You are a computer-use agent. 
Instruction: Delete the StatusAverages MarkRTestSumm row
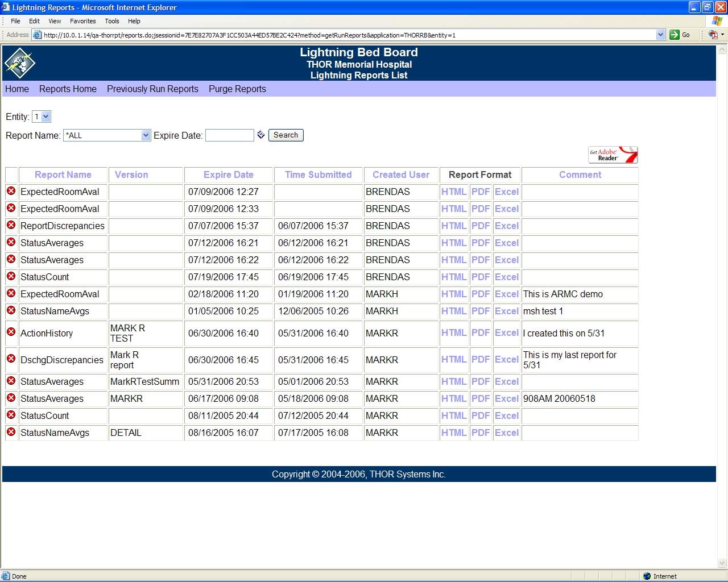pyautogui.click(x=11, y=381)
